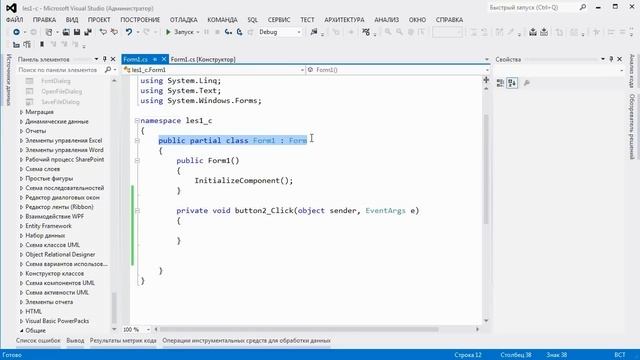
Task: Switch Properties to alphabetical sort
Action: [x=512, y=83]
